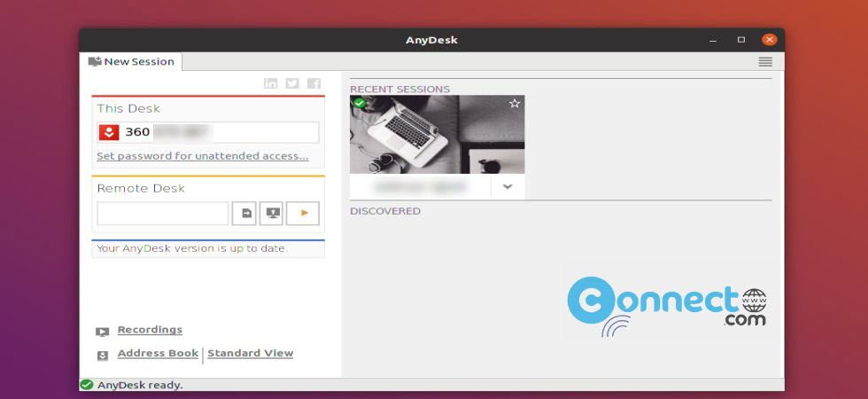Select the This Desk ID field
The height and width of the screenshot is (399, 868).
[x=208, y=132]
